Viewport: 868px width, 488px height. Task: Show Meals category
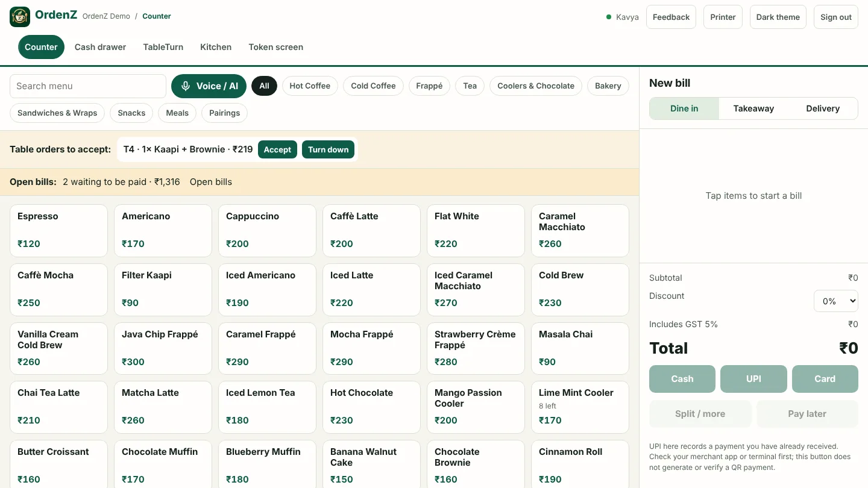pyautogui.click(x=177, y=113)
